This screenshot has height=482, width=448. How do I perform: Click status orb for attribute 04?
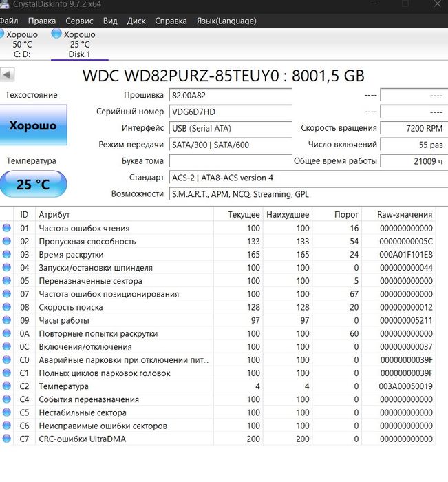point(6,267)
